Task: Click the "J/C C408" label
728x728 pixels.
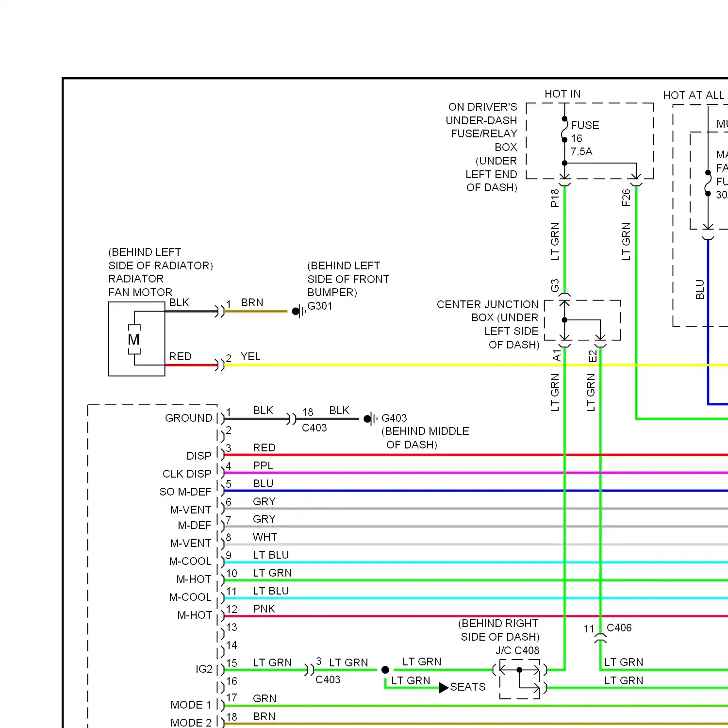Action: (x=517, y=650)
